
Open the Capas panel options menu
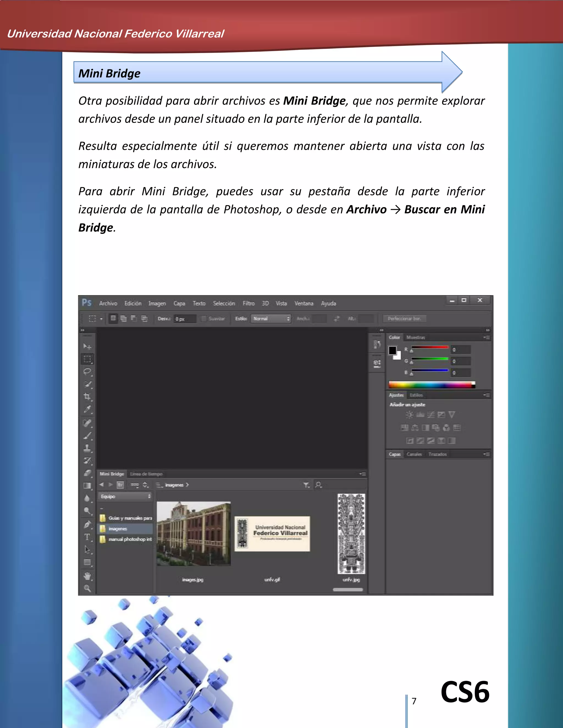pyautogui.click(x=487, y=454)
